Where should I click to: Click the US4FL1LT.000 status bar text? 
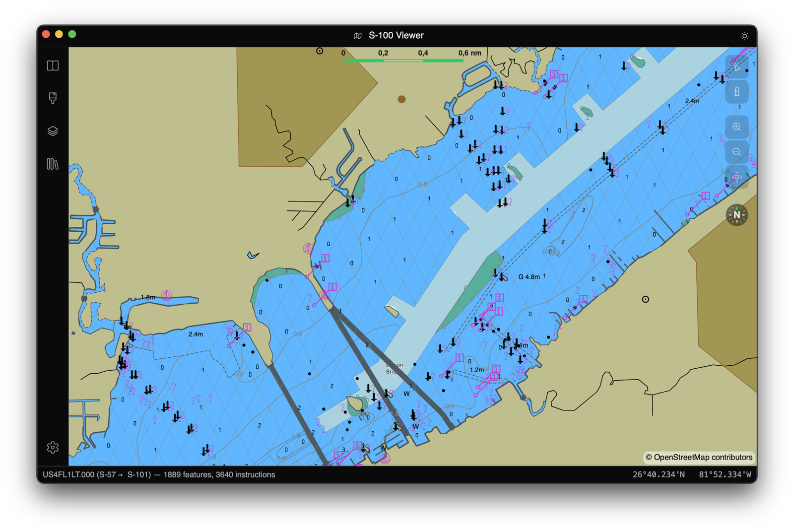click(159, 474)
